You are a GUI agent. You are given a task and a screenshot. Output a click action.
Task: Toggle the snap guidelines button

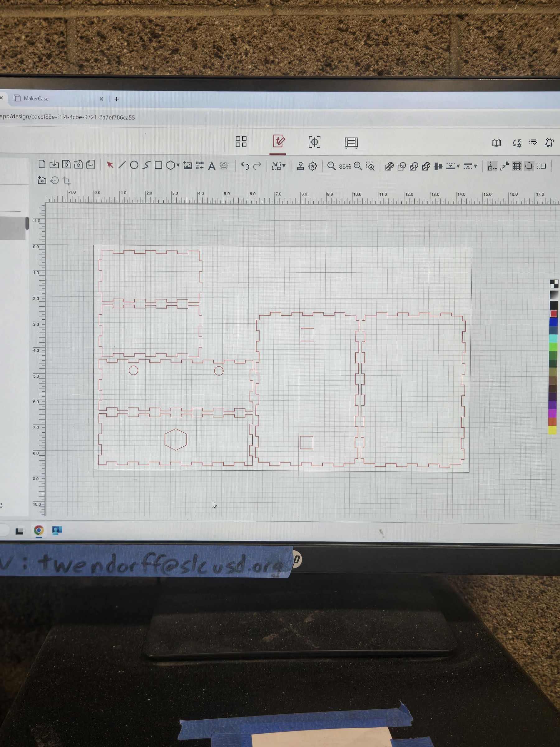point(492,166)
